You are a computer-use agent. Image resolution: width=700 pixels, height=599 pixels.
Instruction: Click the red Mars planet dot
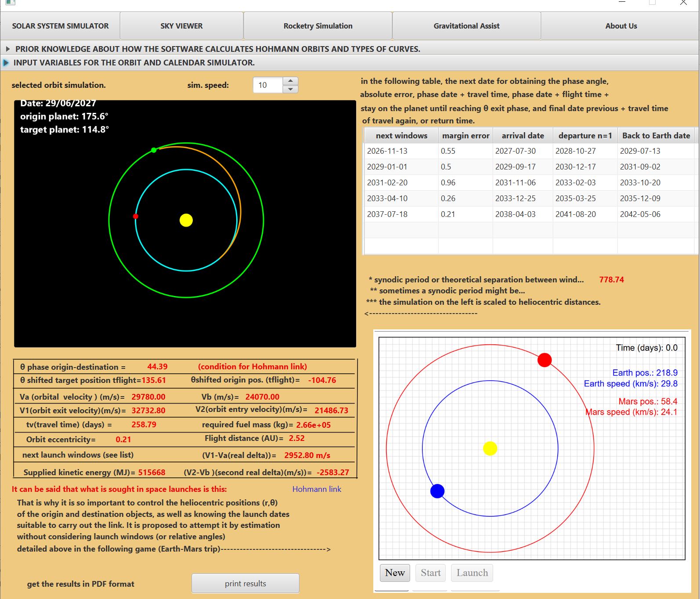(545, 360)
